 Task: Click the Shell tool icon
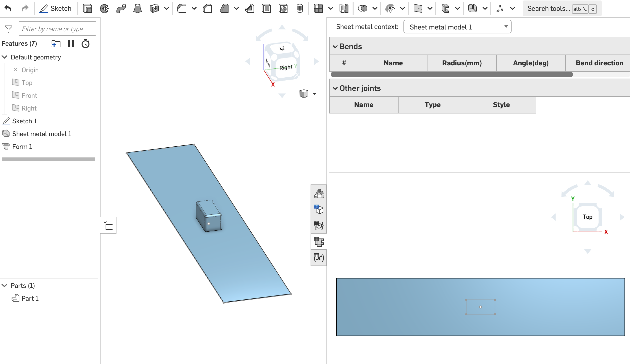266,9
